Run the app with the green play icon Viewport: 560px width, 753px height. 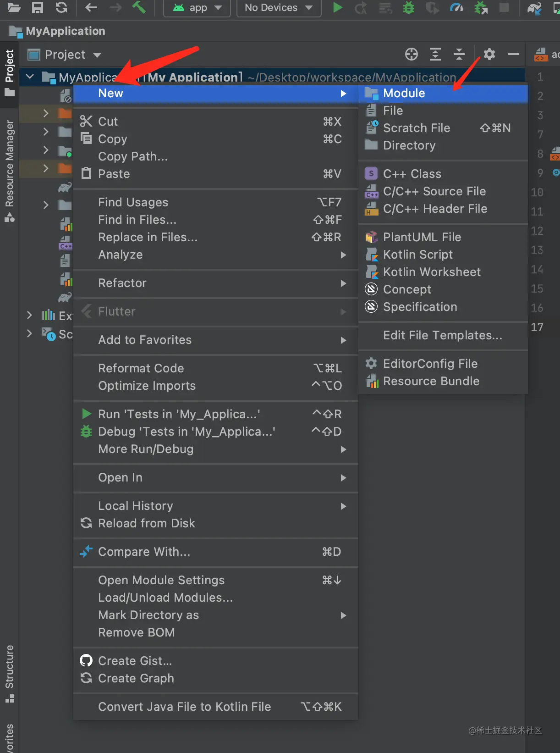pyautogui.click(x=337, y=7)
